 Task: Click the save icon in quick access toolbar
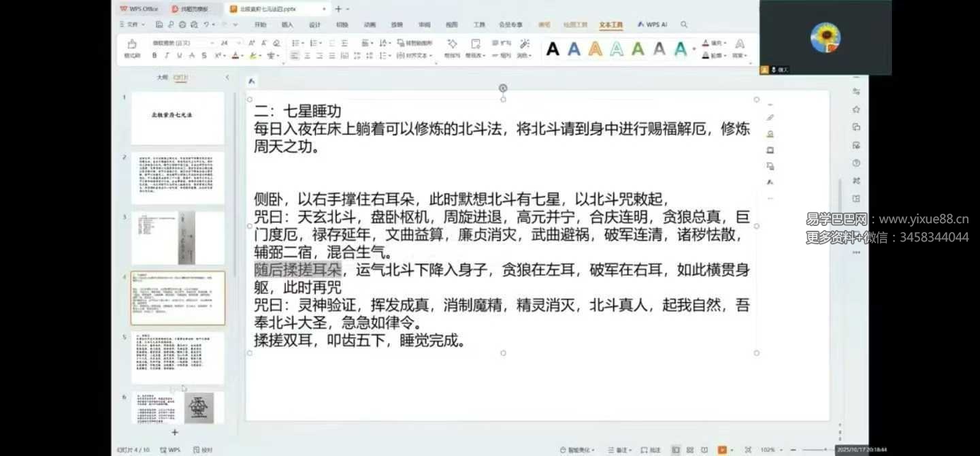point(159,25)
